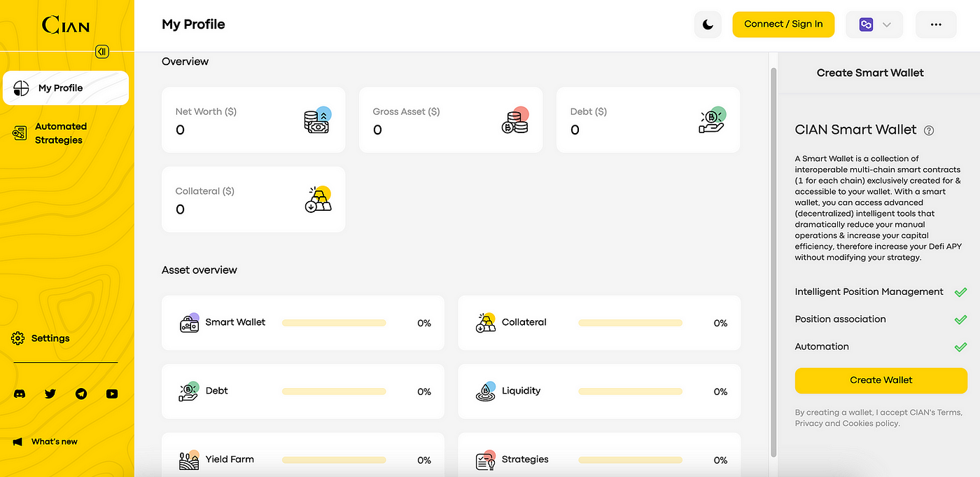Click the Settings gear icon
The image size is (980, 477).
(18, 338)
